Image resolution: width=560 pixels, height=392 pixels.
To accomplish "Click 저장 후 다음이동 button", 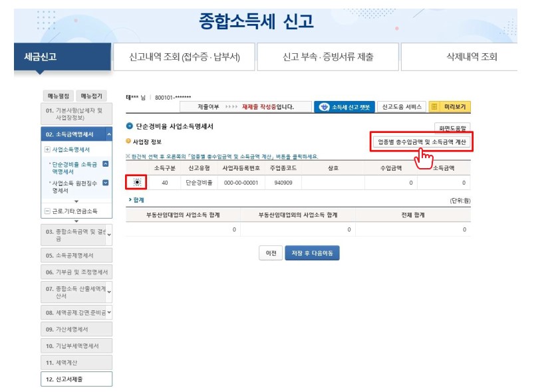I will [x=312, y=253].
